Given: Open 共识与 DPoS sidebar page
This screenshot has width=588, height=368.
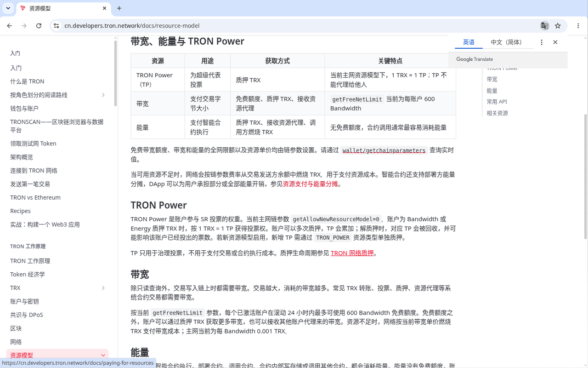Looking at the screenshot, I should (27, 315).
